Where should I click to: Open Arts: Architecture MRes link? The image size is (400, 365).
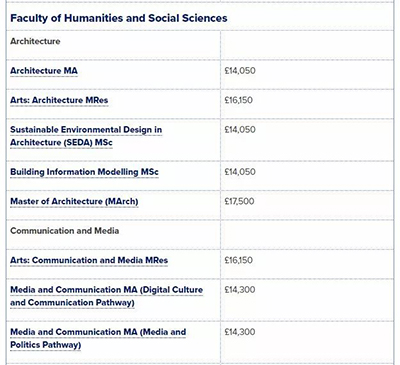tap(59, 100)
